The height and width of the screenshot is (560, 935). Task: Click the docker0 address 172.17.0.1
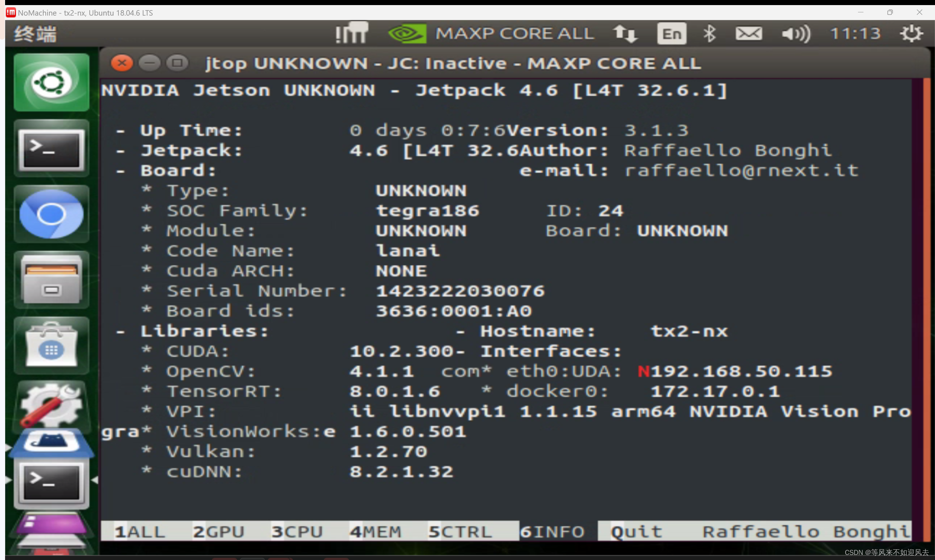[x=715, y=391]
